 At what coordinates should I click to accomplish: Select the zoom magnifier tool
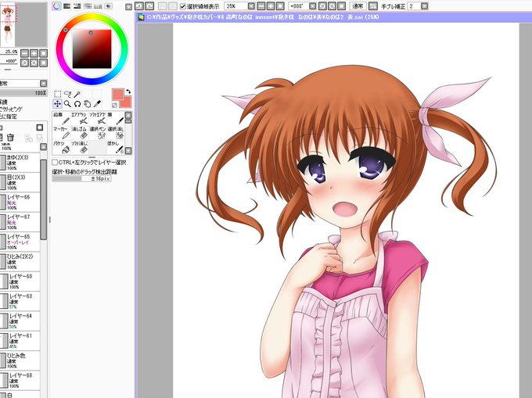pos(67,104)
